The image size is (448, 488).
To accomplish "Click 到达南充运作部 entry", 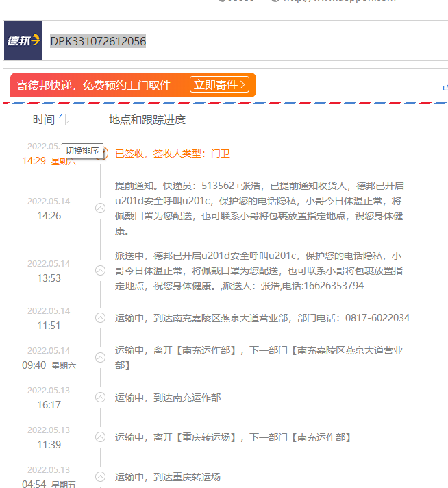I will (168, 398).
